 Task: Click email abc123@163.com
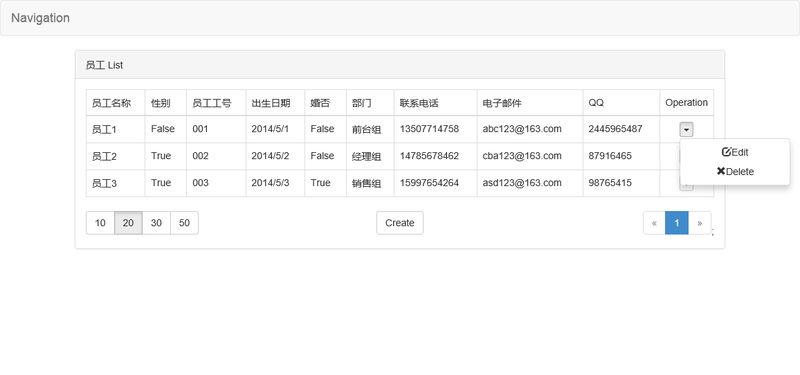(522, 129)
